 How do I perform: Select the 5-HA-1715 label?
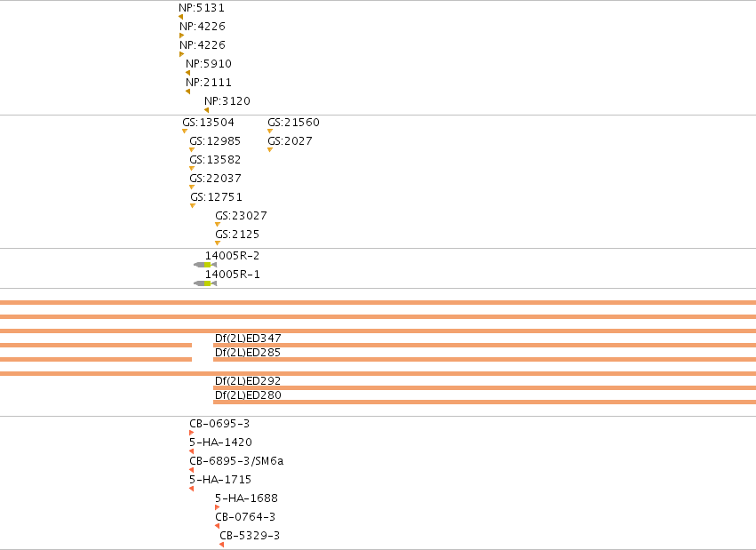[220, 480]
